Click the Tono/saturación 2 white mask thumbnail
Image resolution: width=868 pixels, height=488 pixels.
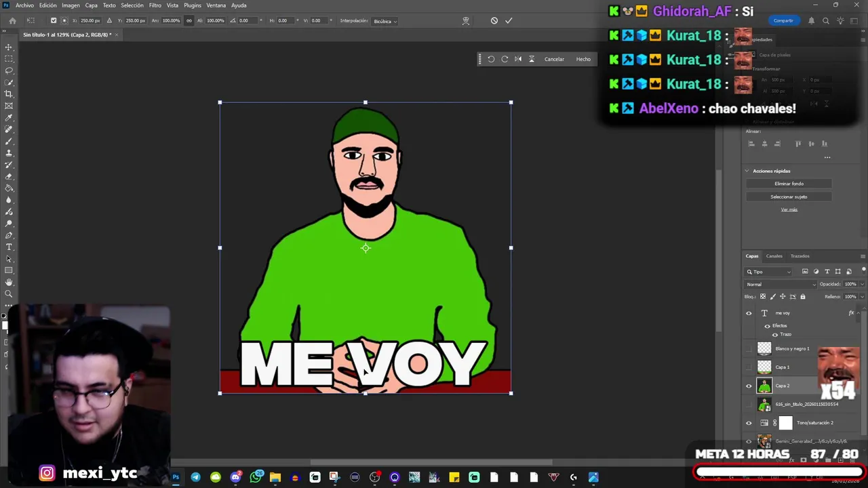coord(785,423)
